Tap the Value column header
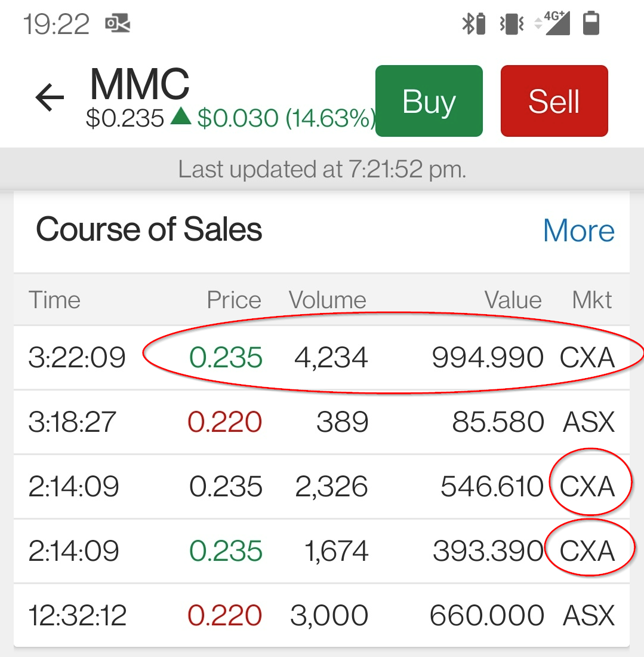This screenshot has width=644, height=657. click(513, 300)
